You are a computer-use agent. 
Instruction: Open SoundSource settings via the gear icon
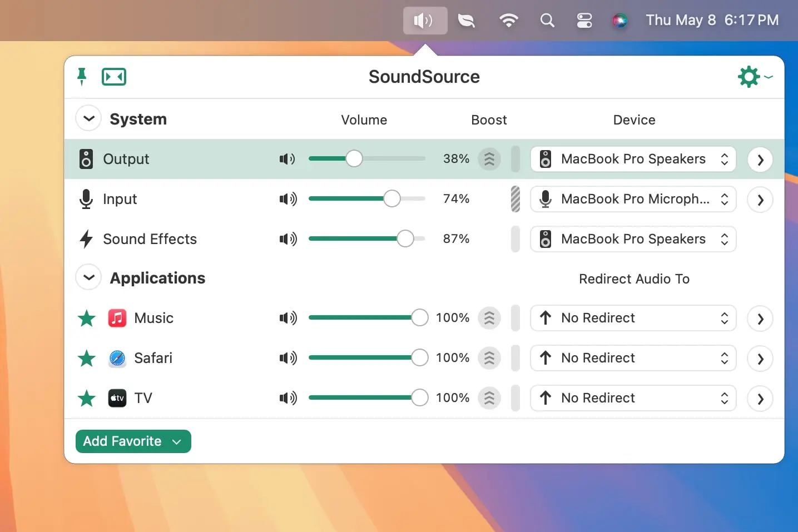pyautogui.click(x=749, y=77)
